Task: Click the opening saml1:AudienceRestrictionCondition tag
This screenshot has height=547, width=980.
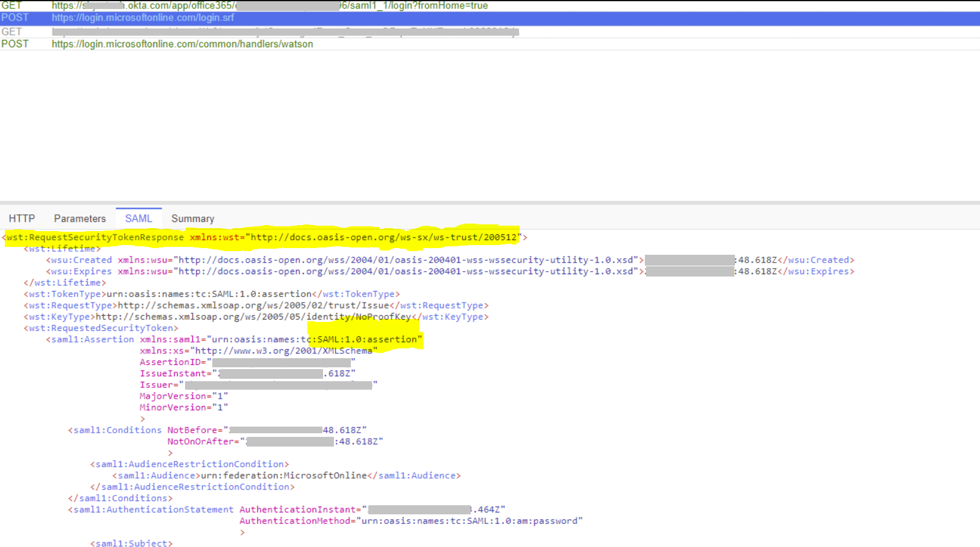Action: point(190,464)
